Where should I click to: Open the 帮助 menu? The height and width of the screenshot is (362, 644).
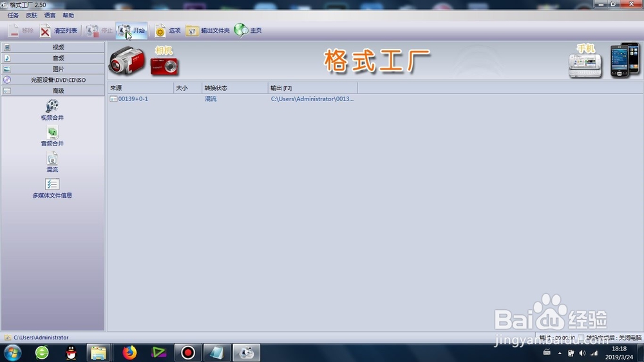68,15
